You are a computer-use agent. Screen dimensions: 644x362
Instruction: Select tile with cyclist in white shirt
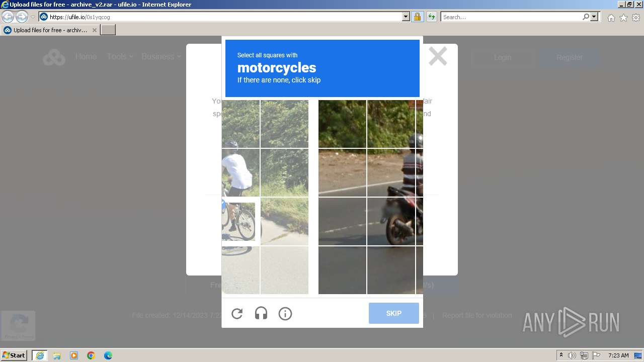[x=240, y=172]
